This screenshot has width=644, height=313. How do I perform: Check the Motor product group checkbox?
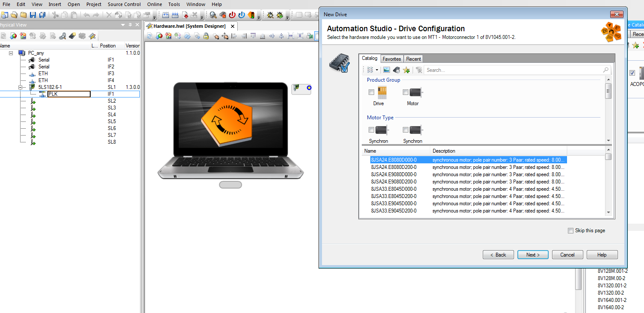[405, 92]
